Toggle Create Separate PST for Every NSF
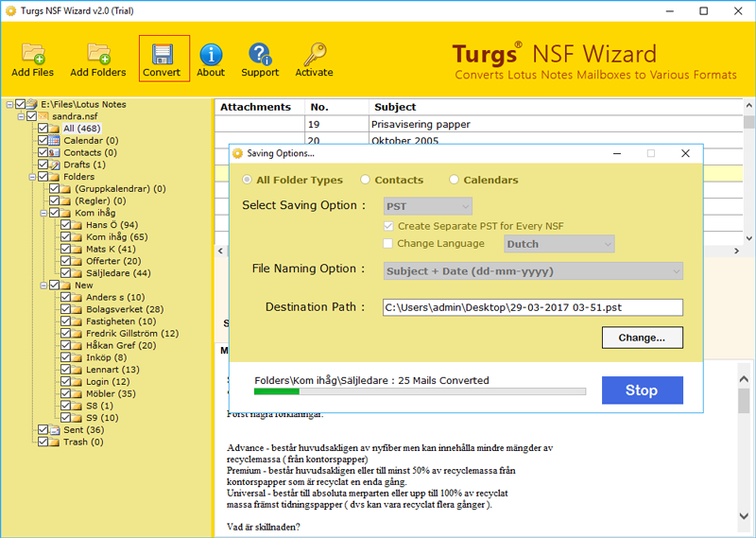Screen dimensions: 756x538 click(388, 226)
